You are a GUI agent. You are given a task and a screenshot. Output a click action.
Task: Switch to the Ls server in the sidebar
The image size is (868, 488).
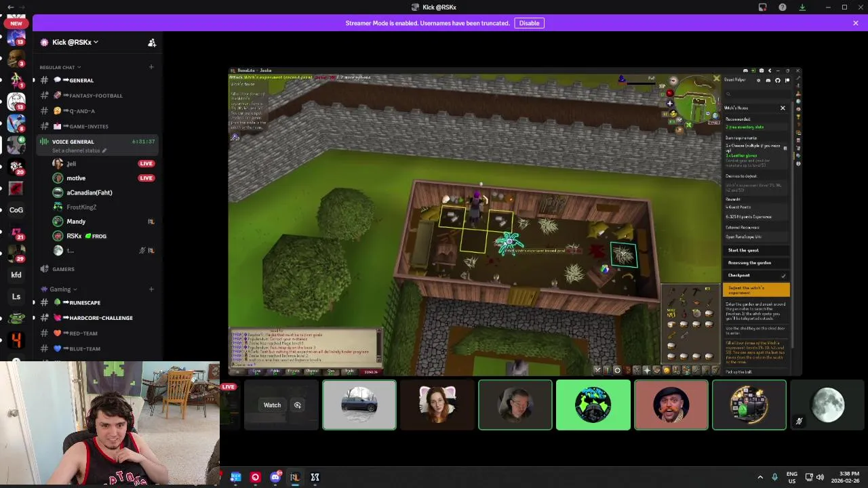[x=16, y=297]
